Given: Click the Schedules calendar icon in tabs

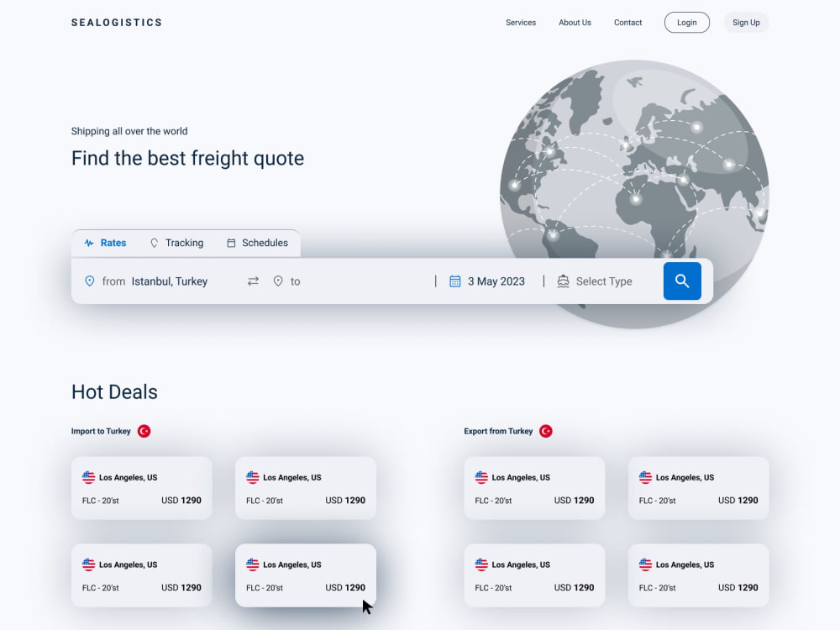Looking at the screenshot, I should coord(231,244).
